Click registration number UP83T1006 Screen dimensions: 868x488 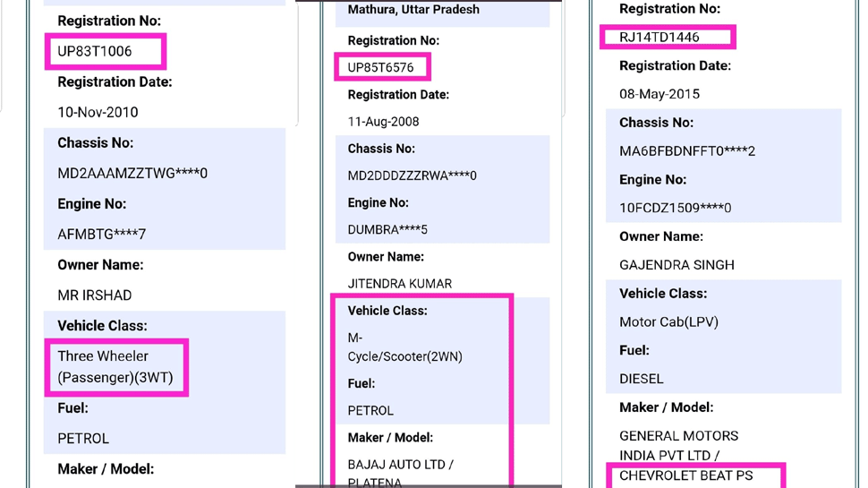(95, 52)
